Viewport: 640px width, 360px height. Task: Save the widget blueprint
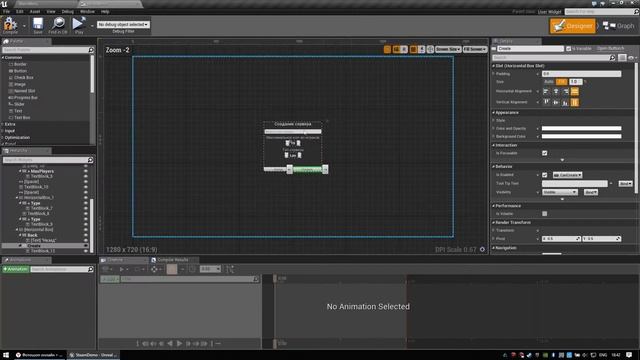point(38,24)
